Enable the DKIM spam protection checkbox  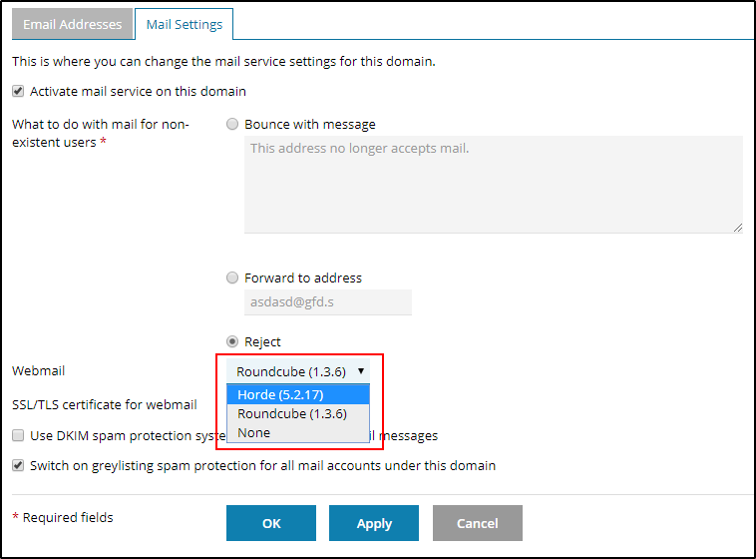(x=18, y=436)
